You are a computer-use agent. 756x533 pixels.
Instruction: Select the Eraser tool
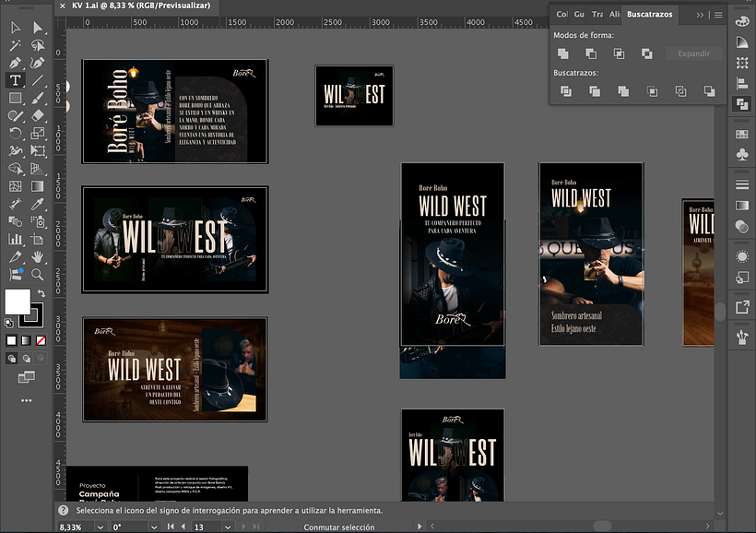[38, 116]
